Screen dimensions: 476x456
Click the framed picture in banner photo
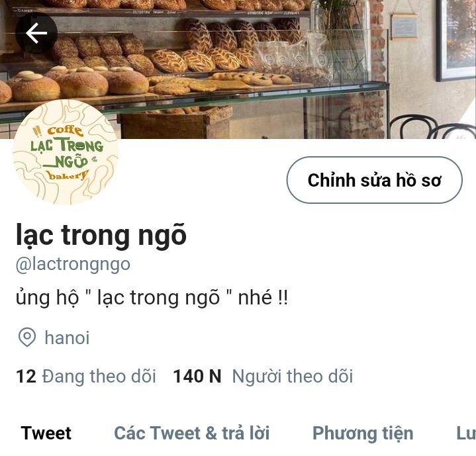click(456, 40)
